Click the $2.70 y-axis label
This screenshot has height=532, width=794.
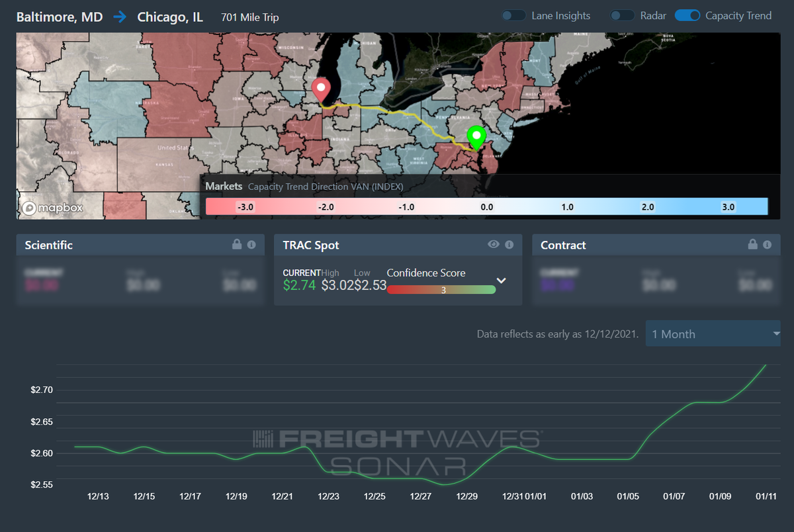coord(42,390)
